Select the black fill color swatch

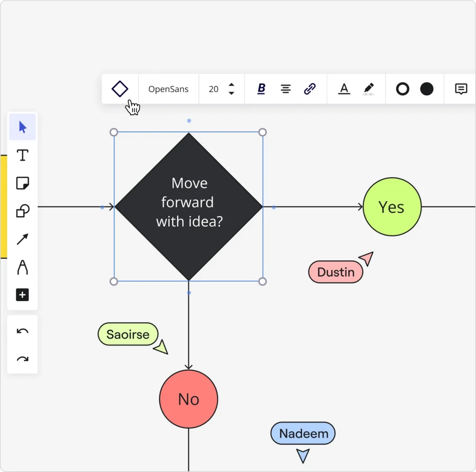(426, 89)
